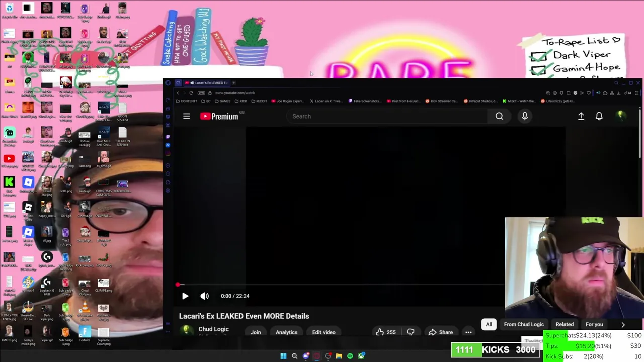
Task: Select the For you filter chip
Action: [594, 324]
